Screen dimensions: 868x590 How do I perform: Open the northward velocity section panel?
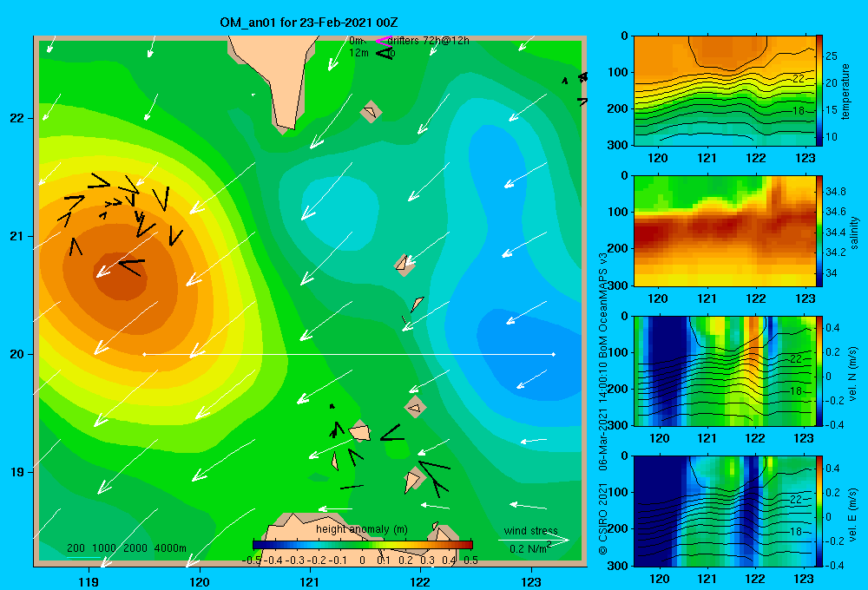click(x=724, y=370)
